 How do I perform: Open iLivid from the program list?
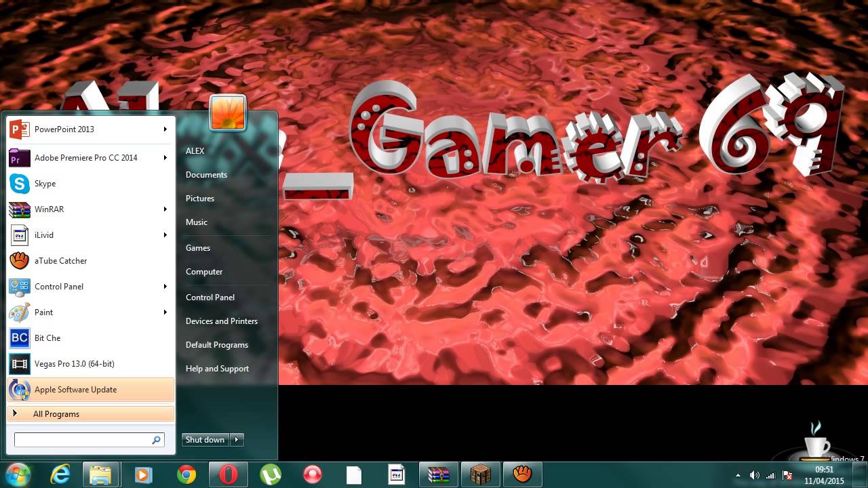click(91, 235)
